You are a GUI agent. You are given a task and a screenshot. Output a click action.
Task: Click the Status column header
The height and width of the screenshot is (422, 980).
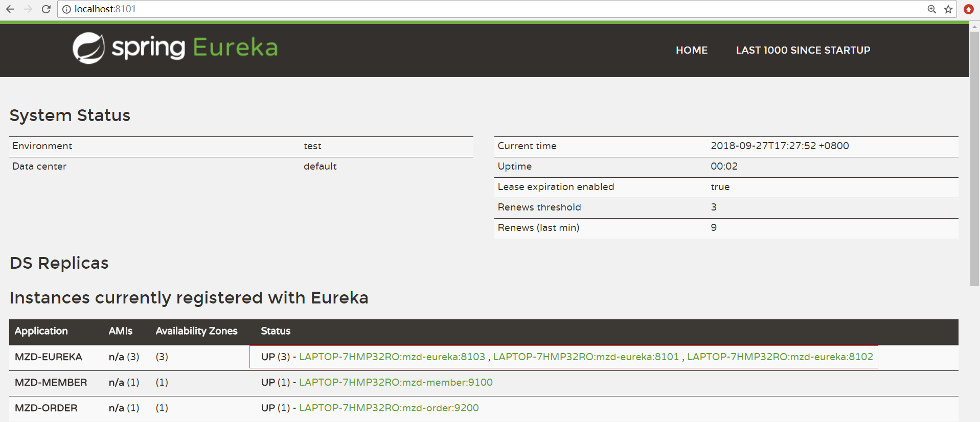(276, 331)
